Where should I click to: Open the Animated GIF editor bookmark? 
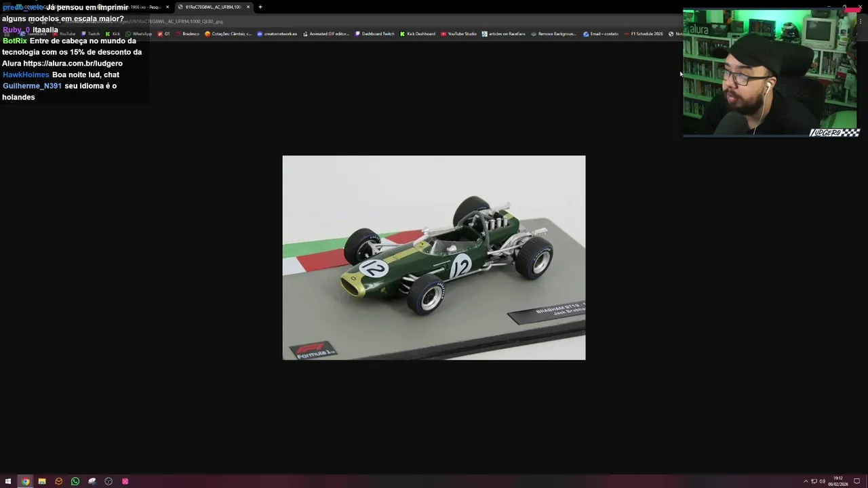pyautogui.click(x=326, y=34)
